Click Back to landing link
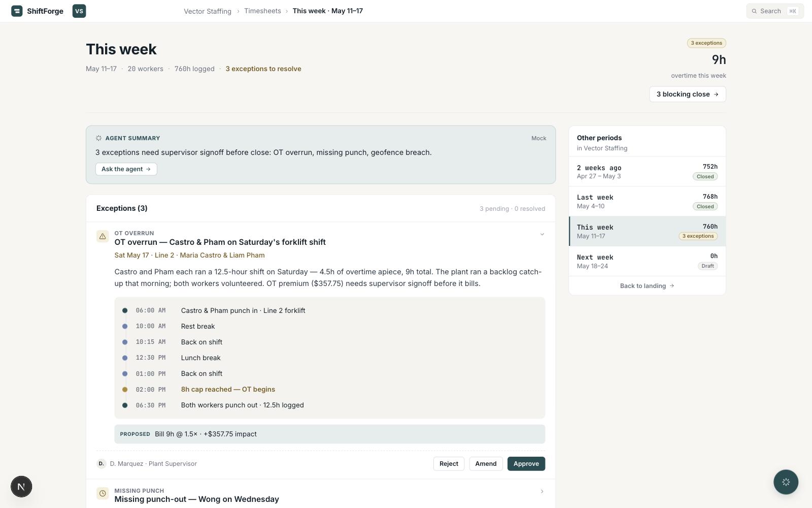Viewport: 812px width, 508px height. 647,286
